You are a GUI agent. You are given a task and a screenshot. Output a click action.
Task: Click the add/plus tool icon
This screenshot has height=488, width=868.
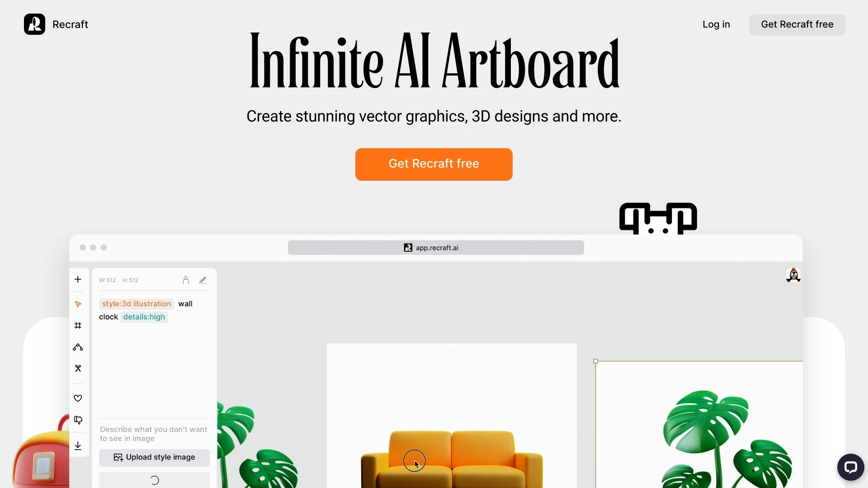coord(78,278)
